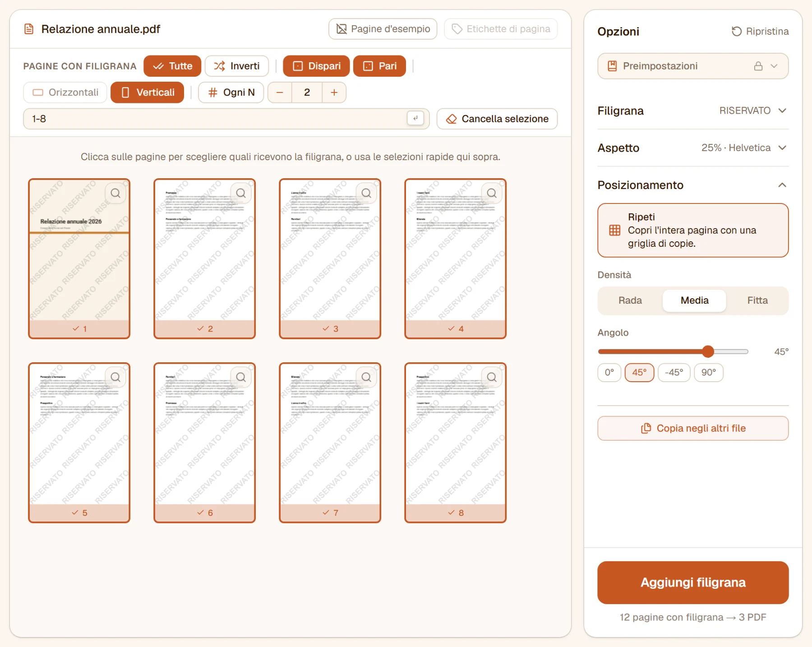
Task: Toggle Pari pages filter
Action: tap(379, 66)
